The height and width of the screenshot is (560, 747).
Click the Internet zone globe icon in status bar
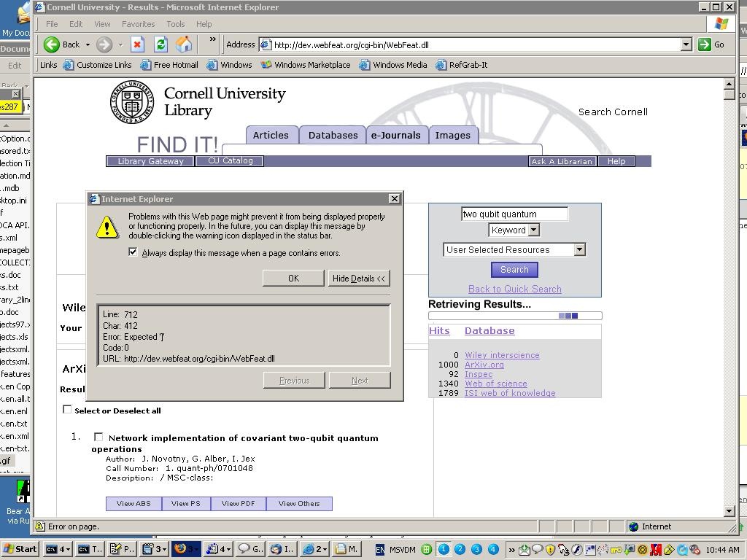point(634,526)
